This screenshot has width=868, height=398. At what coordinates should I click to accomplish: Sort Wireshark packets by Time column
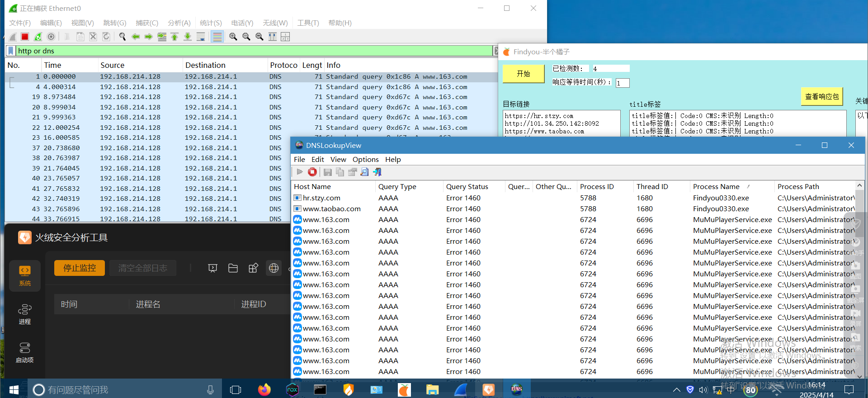point(52,65)
